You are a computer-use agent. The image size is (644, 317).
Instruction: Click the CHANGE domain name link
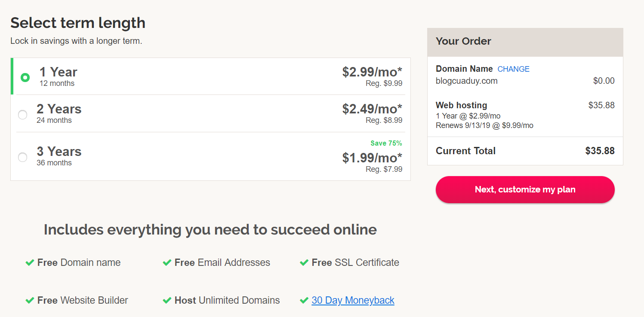click(x=513, y=69)
